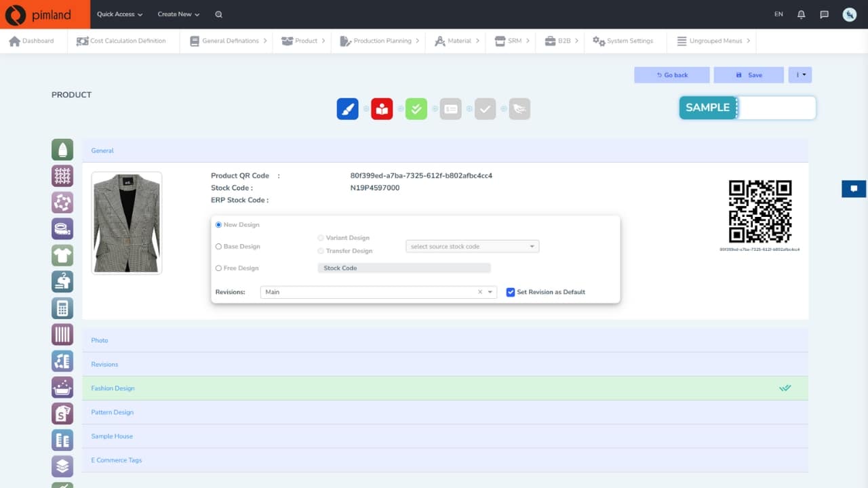Click the barcode stripes sidebar icon
The height and width of the screenshot is (488, 868).
click(x=62, y=334)
